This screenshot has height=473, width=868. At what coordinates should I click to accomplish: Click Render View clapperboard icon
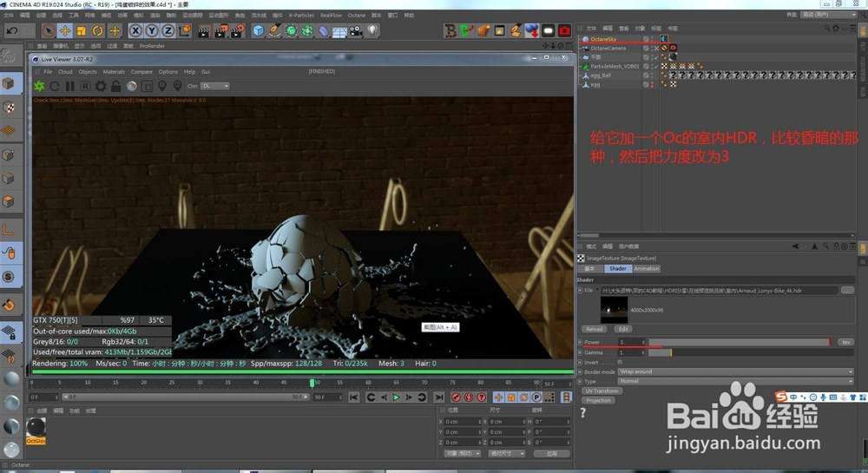pos(204,31)
